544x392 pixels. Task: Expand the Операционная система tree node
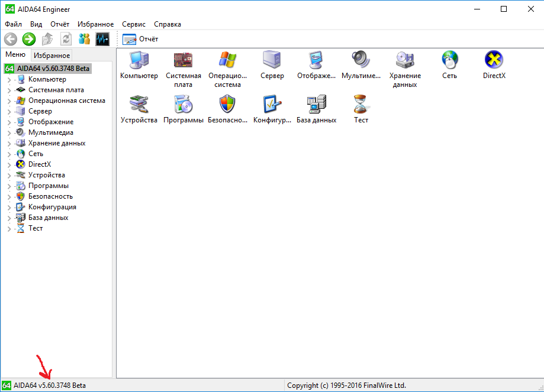(9, 101)
